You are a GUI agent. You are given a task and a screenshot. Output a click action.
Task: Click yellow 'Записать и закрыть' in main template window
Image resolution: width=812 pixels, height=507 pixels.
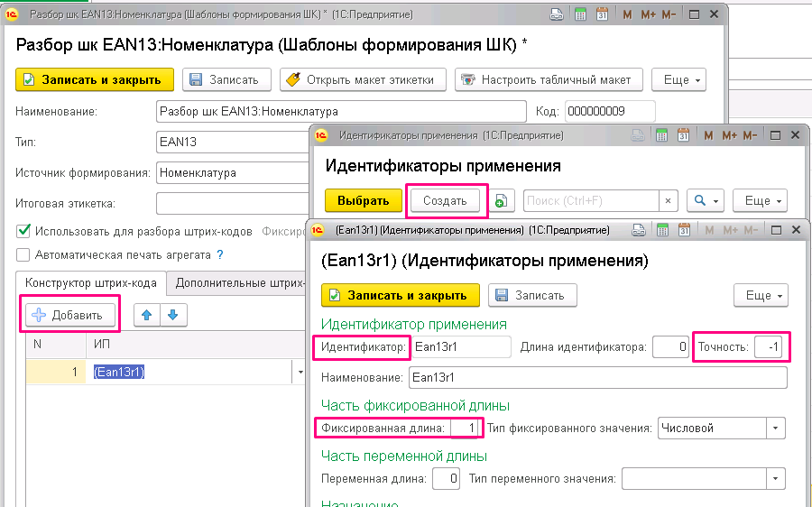click(x=94, y=79)
